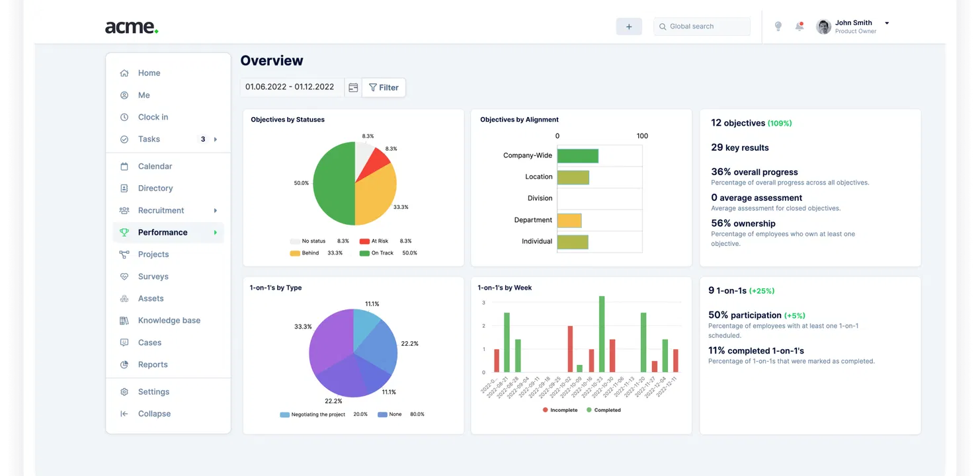Click the Tasks badge showing 3
This screenshot has height=476, width=980.
203,139
